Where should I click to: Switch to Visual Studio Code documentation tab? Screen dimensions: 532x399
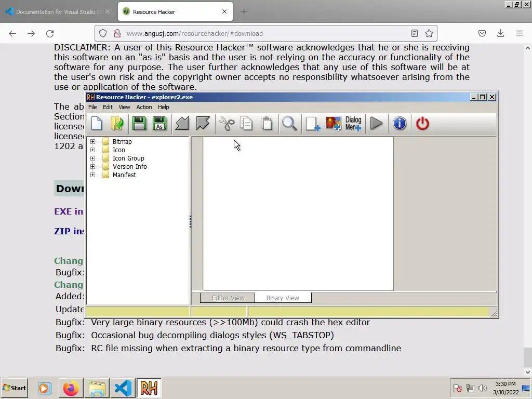click(58, 11)
